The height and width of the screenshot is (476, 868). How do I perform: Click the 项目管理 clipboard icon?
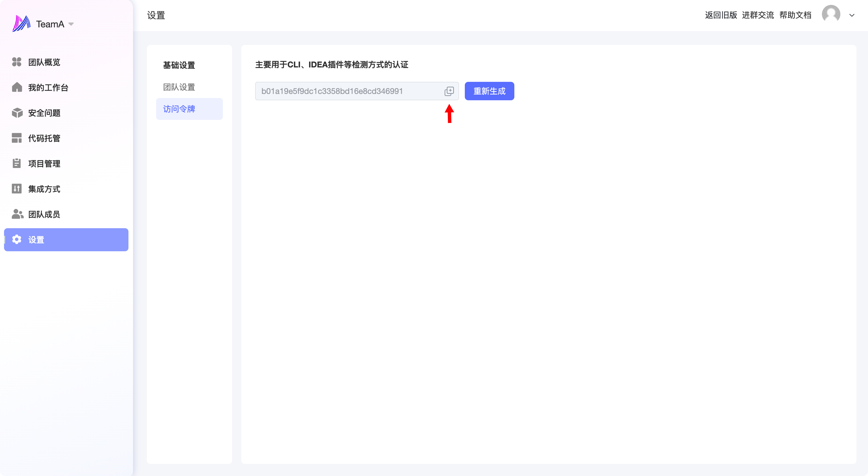(16, 163)
